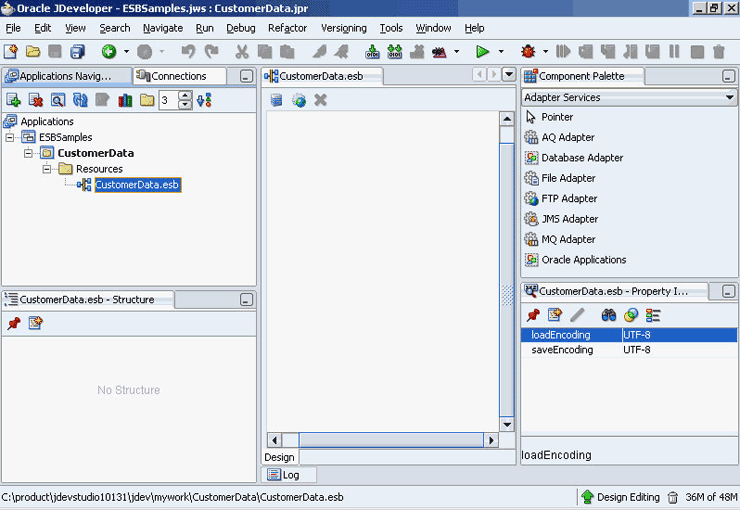Select the loadEncoding property row
Viewport: 740px width, 510px height.
click(629, 335)
